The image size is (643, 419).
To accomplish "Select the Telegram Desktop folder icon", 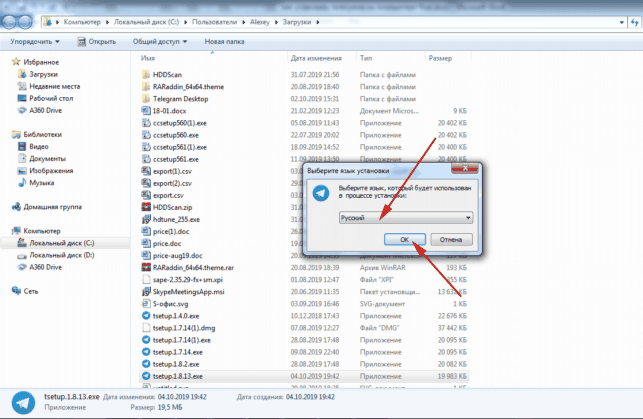I will point(146,99).
